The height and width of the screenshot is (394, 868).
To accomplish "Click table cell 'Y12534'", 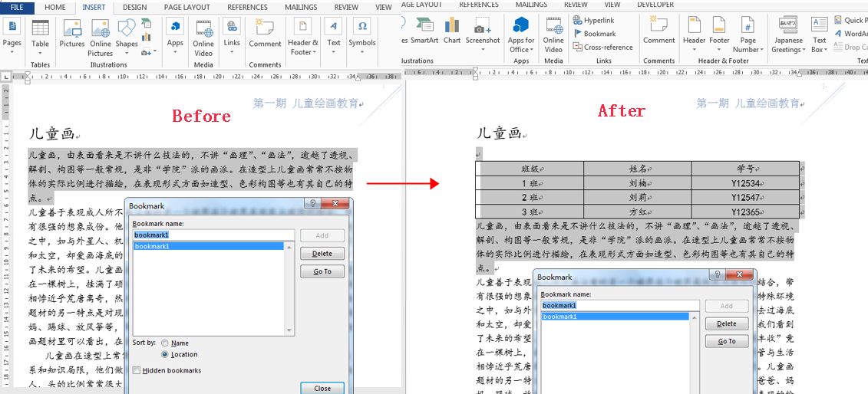I will [x=745, y=183].
